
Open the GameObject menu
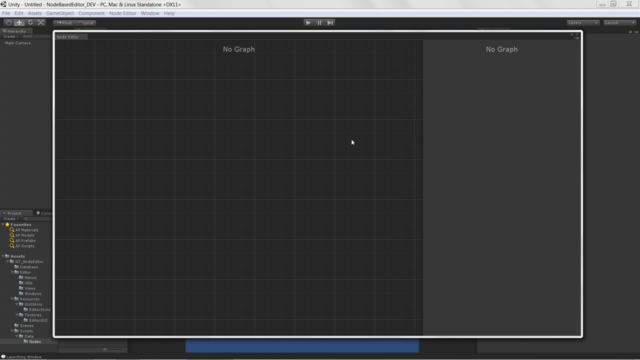tap(60, 13)
